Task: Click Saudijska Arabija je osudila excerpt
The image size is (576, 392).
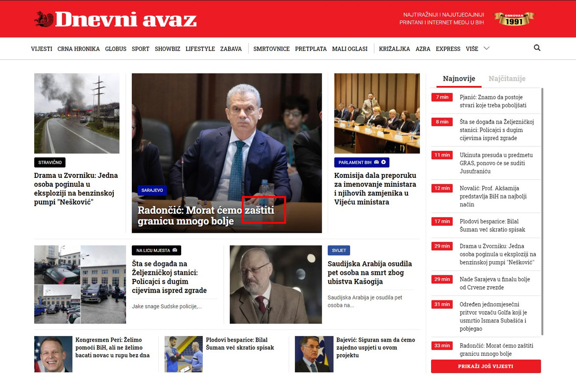Action: [365, 301]
